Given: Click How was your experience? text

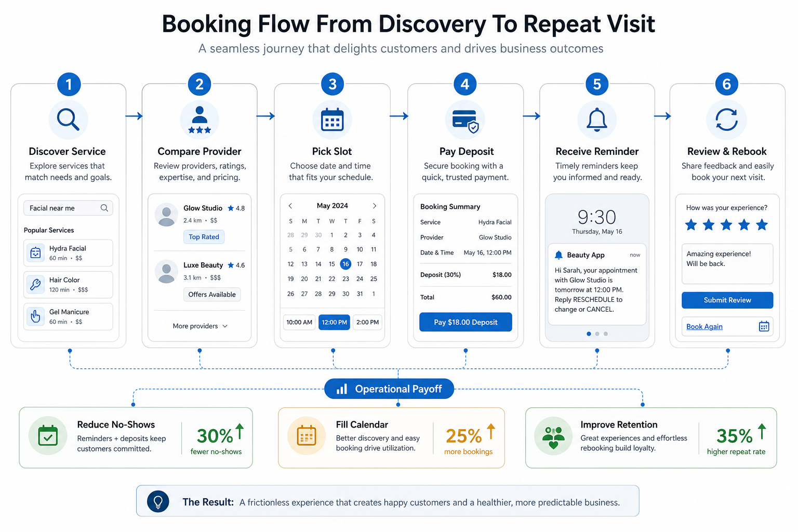Looking at the screenshot, I should (726, 207).
